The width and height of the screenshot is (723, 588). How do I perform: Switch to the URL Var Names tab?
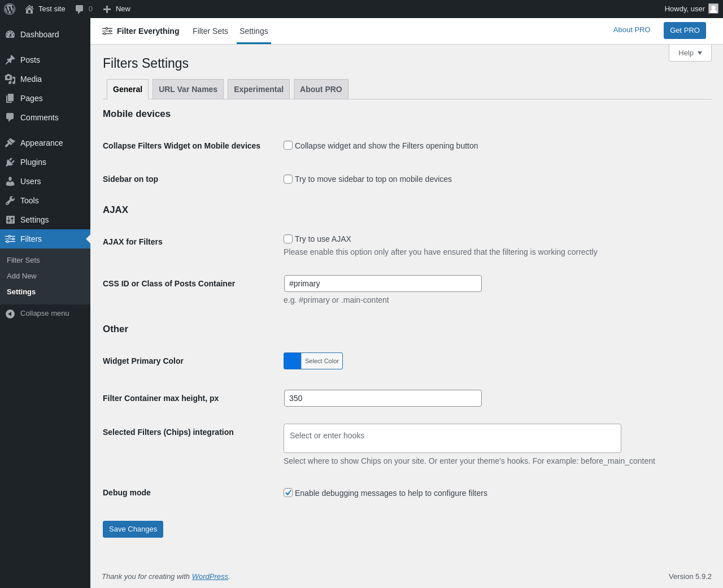(x=188, y=89)
